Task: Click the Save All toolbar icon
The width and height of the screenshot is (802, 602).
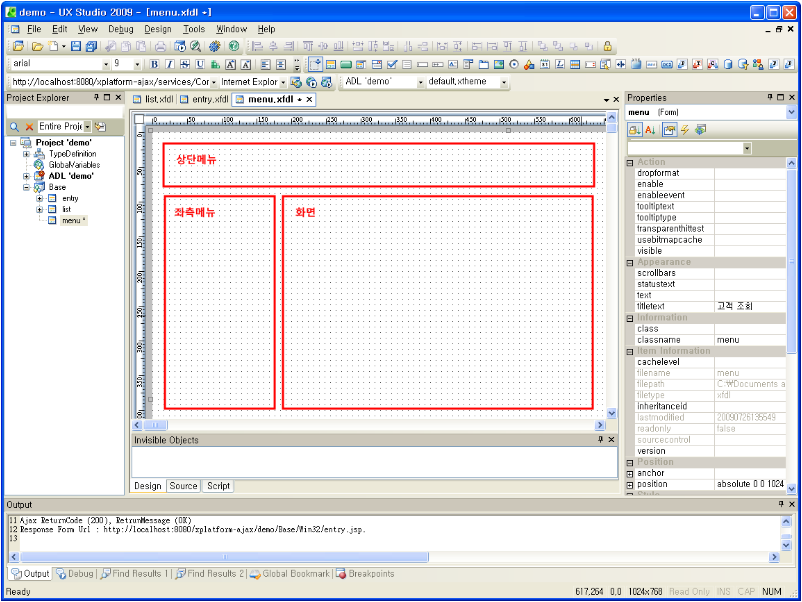Action: click(92, 46)
